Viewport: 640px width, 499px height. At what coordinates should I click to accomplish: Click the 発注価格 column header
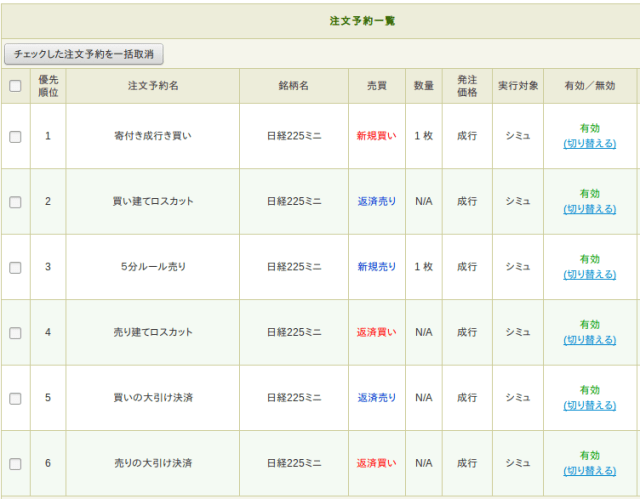tap(467, 86)
